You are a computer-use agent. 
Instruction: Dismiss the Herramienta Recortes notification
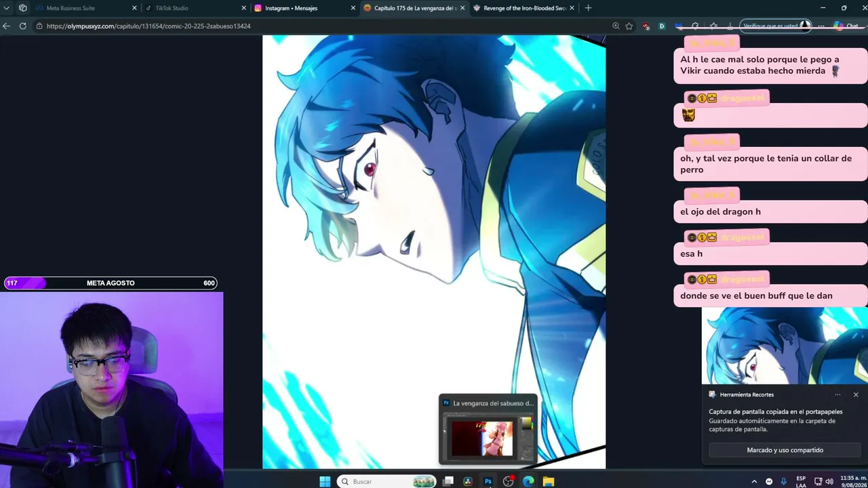(x=856, y=394)
